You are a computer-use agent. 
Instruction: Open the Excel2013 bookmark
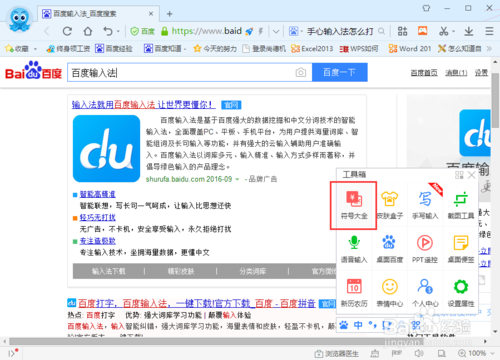(x=312, y=49)
